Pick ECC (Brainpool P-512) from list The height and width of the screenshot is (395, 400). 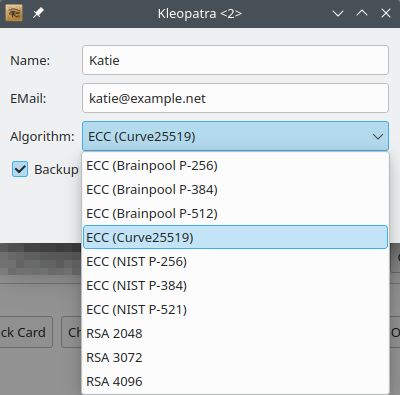point(235,213)
